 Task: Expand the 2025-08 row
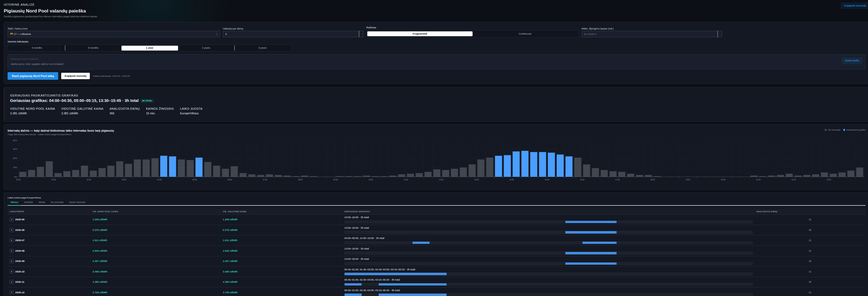coord(11,251)
